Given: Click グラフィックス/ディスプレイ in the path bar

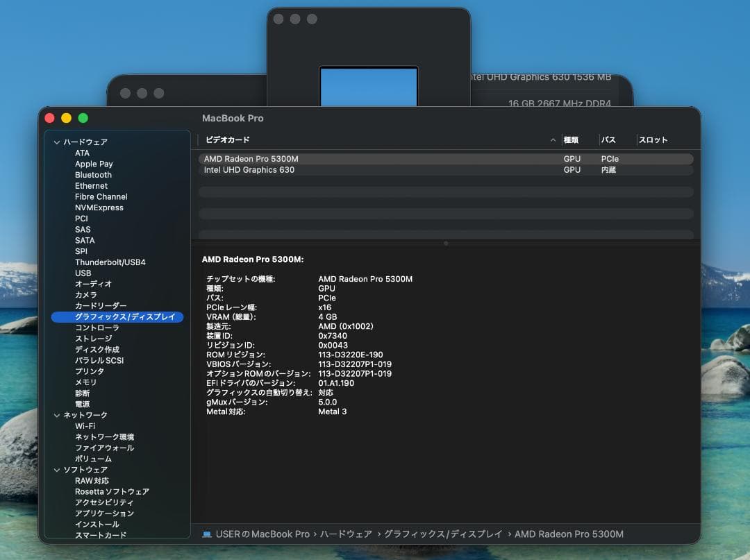Looking at the screenshot, I should [443, 534].
